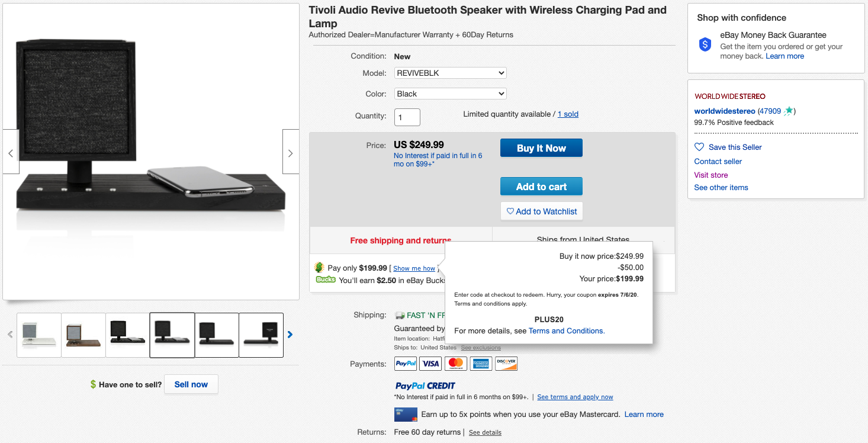The height and width of the screenshot is (443, 868).
Task: Show the previous product image
Action: [11, 152]
